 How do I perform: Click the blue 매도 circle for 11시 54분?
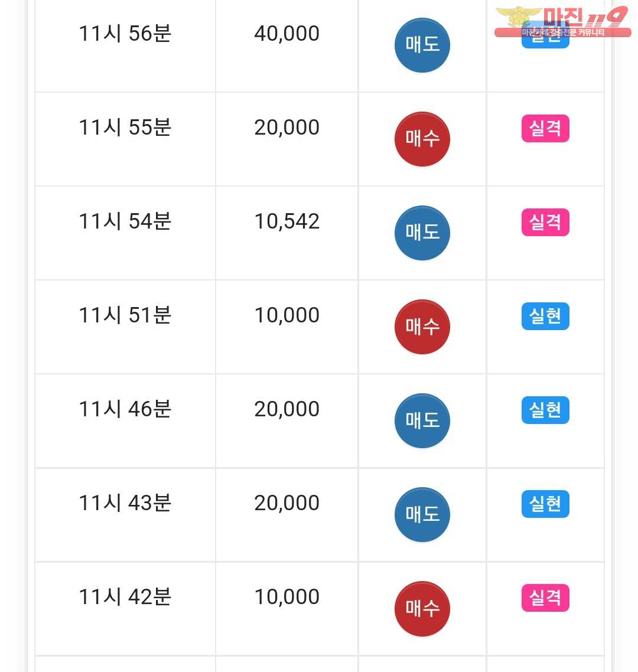tap(422, 233)
